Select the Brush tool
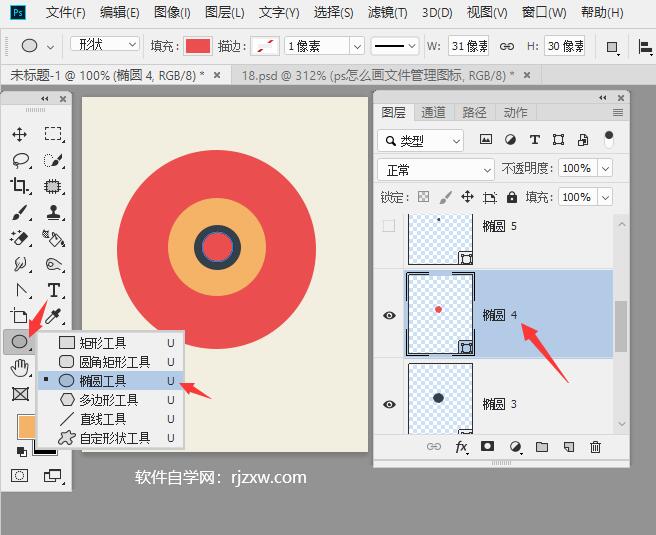Screen dimensions: 656x535 (x=20, y=212)
